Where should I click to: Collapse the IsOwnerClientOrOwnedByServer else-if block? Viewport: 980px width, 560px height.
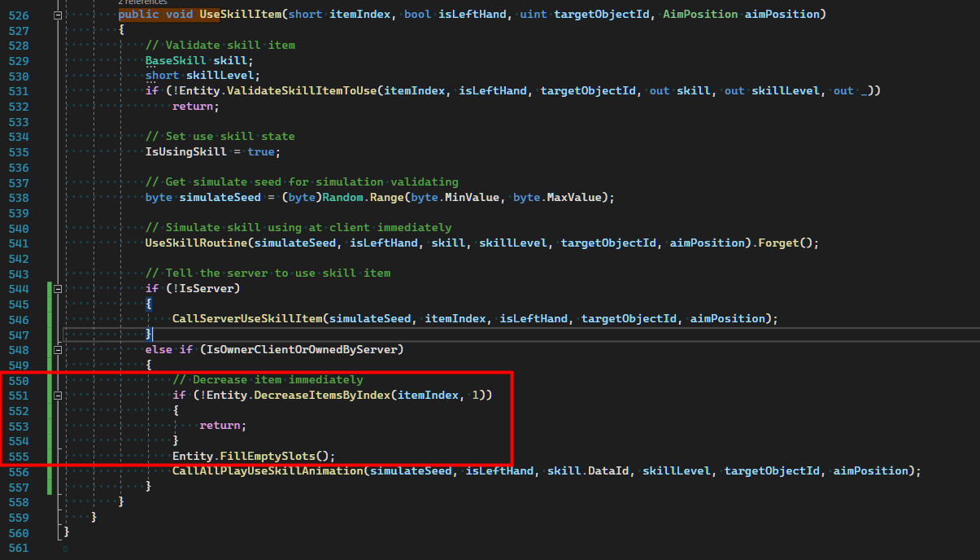57,349
